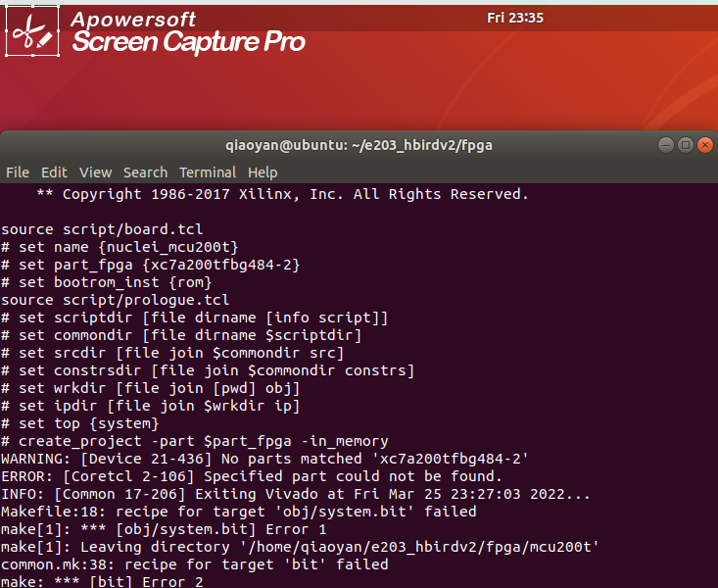Minimize the terminal window
Viewport: 718px width, 588px height.
(667, 145)
